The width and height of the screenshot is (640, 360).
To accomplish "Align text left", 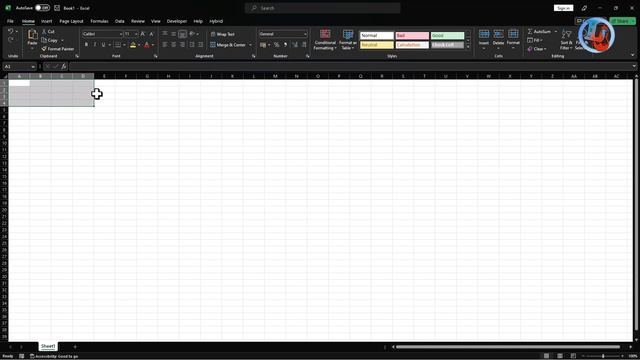I will coord(165,45).
